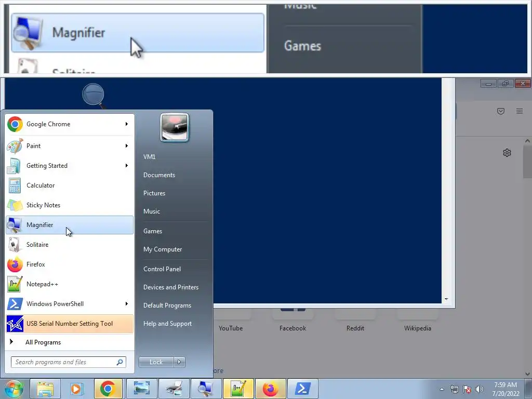Open My Computer from the Start menu
This screenshot has height=399, width=532.
(163, 249)
